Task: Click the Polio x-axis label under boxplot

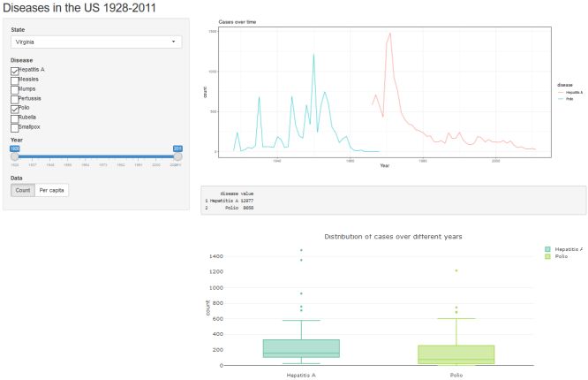Action: [456, 375]
